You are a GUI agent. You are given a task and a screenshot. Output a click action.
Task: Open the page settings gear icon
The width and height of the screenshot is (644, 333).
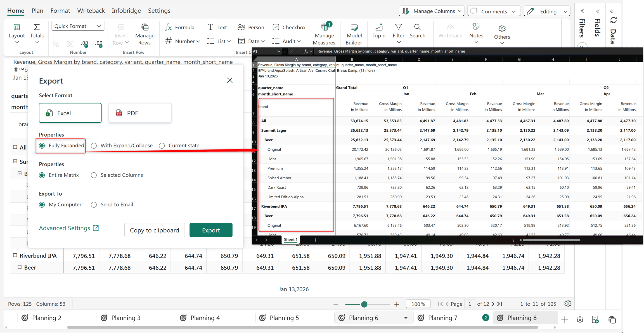pyautogui.click(x=568, y=304)
